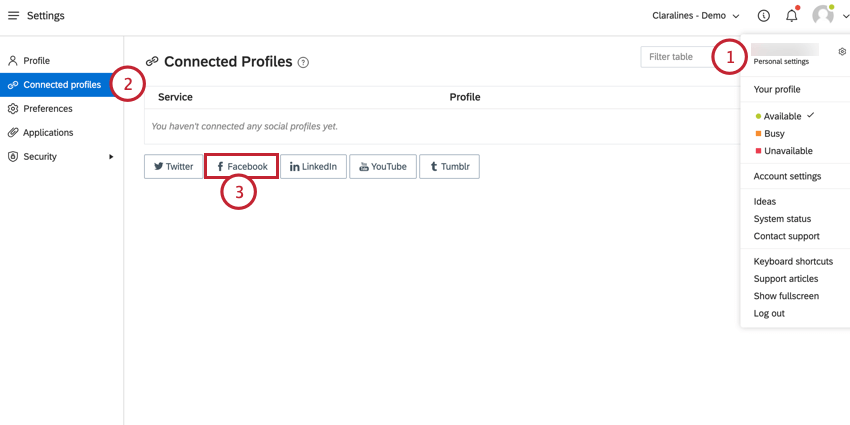This screenshot has height=425, width=850.
Task: Click the gear icon beside Personal settings
Action: point(842,51)
